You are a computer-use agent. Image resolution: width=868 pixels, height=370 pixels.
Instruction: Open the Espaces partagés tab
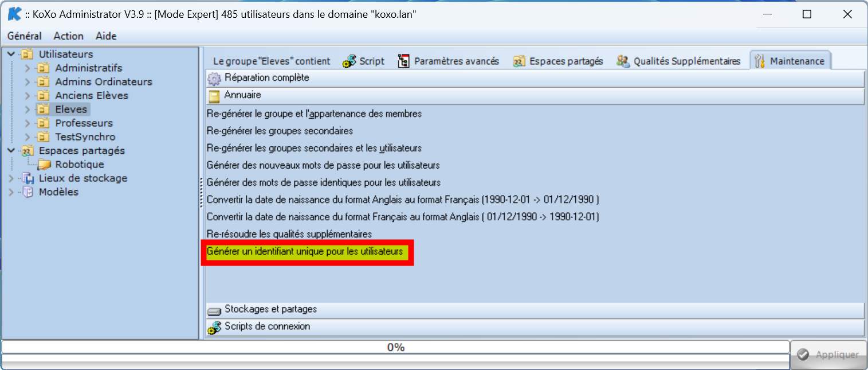click(559, 61)
